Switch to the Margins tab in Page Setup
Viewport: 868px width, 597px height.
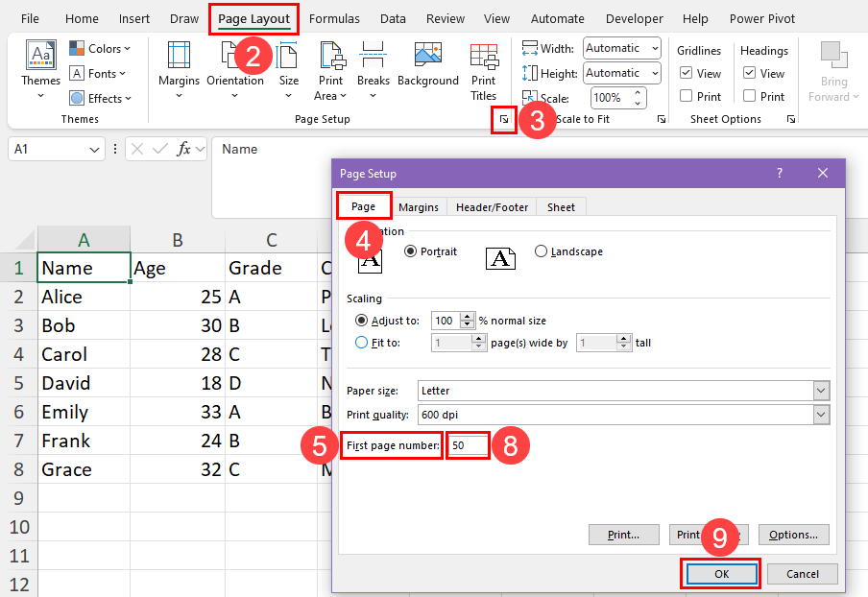[x=419, y=207]
